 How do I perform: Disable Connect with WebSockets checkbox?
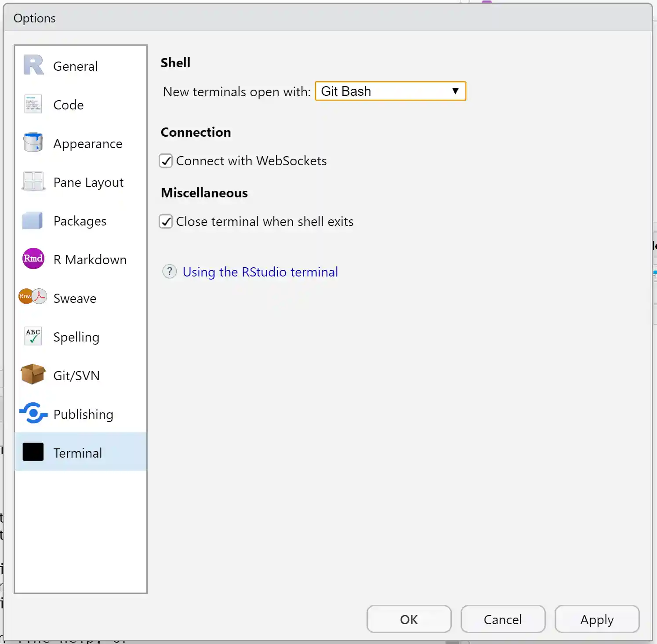coord(166,161)
